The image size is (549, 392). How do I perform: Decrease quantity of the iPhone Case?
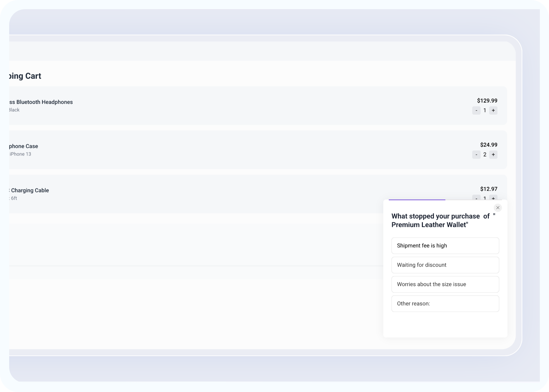pos(476,155)
